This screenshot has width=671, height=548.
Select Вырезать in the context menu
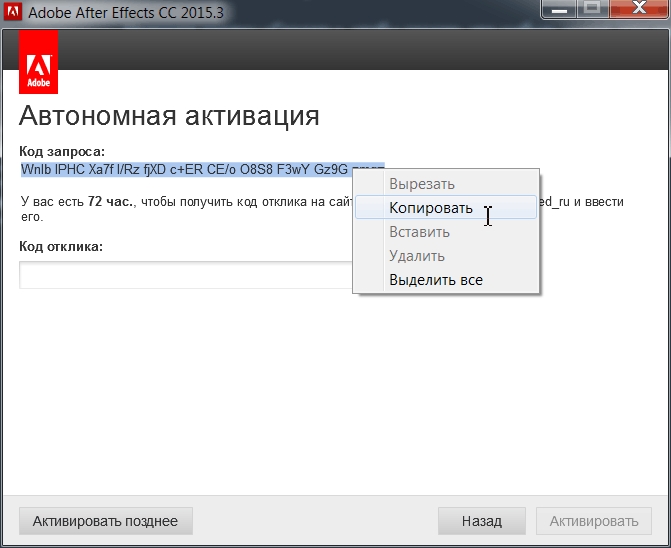(445, 184)
